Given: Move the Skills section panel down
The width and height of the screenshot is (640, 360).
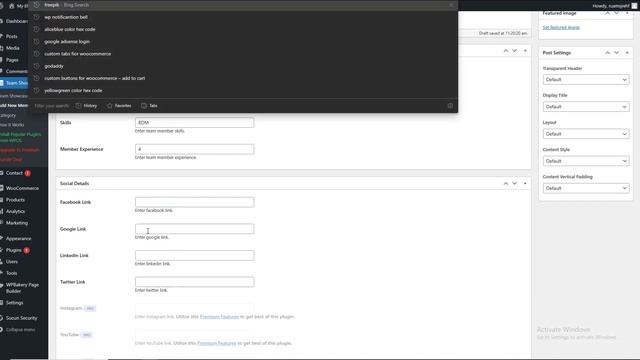Looking at the screenshot, I should point(514,51).
